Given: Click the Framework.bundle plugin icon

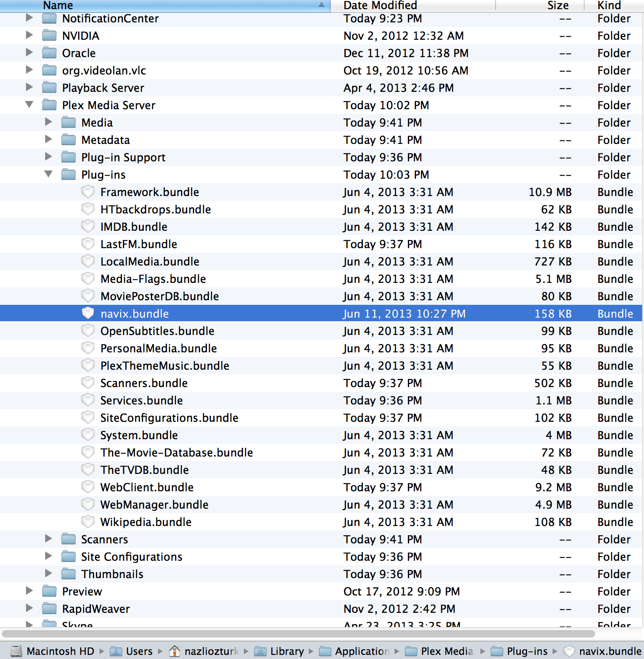Looking at the screenshot, I should coord(88,192).
